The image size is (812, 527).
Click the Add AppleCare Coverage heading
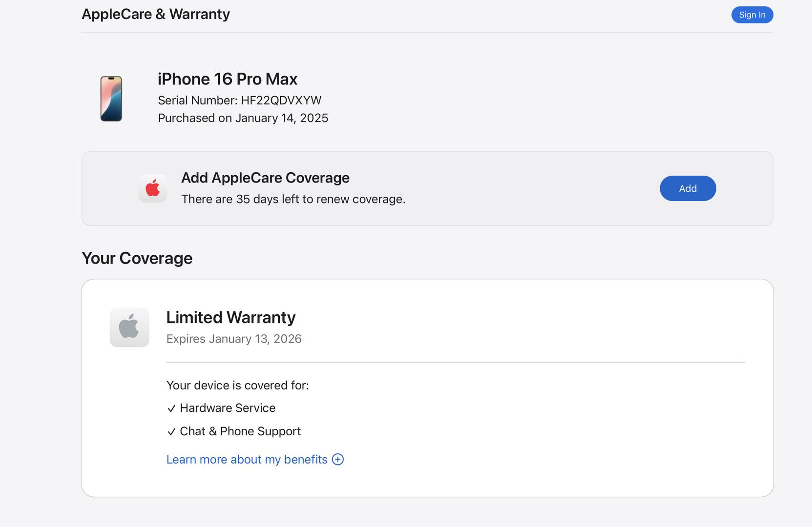[x=265, y=178]
